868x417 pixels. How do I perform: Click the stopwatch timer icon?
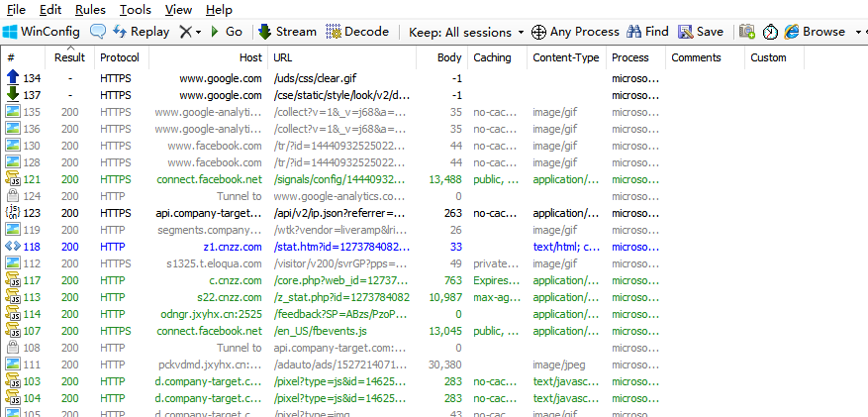pyautogui.click(x=770, y=32)
